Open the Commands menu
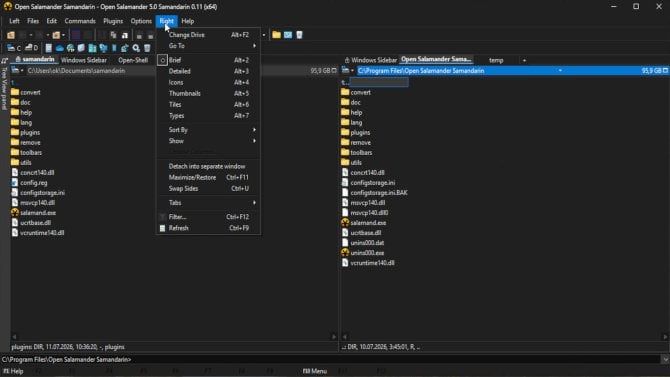 tap(80, 21)
